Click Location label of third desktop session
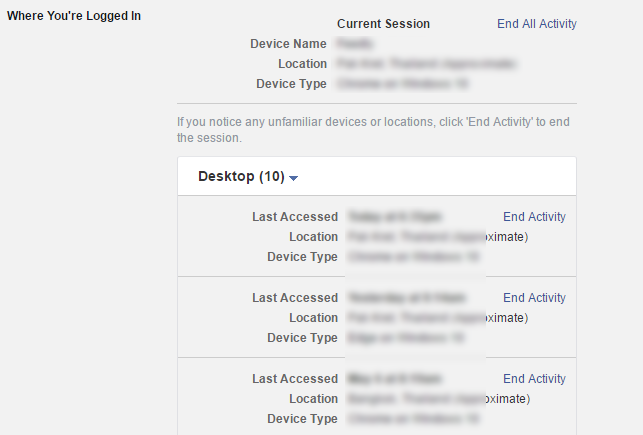Screen dimensions: 643x435 click(x=313, y=399)
